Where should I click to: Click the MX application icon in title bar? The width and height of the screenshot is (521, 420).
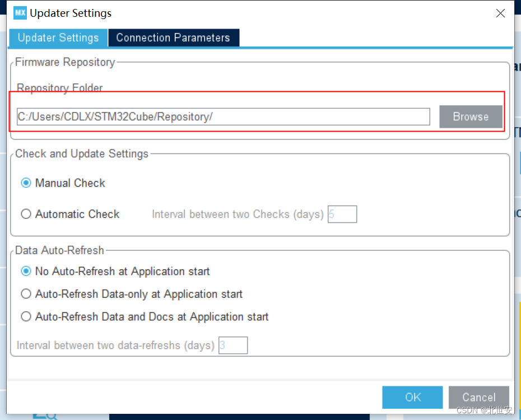20,13
